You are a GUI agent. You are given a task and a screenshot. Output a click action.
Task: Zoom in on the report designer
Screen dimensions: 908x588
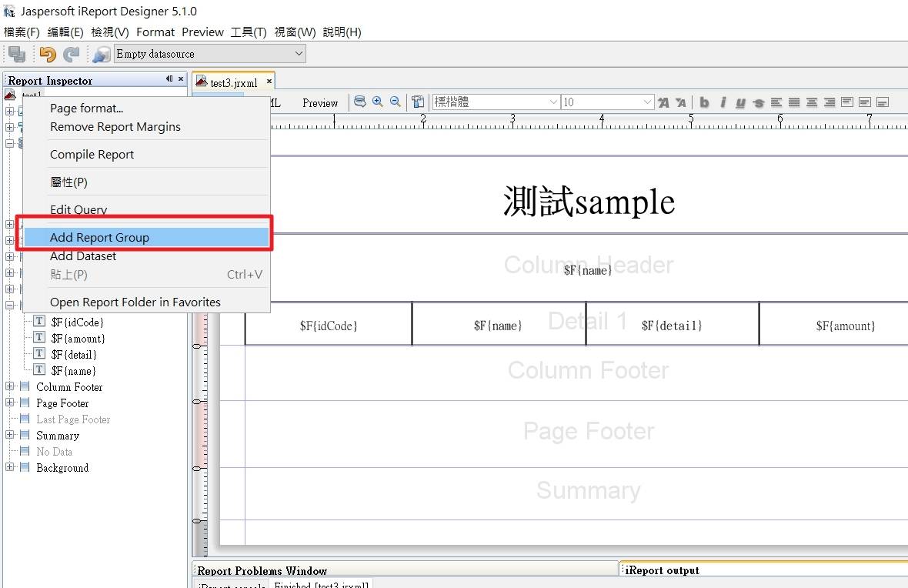tap(378, 102)
